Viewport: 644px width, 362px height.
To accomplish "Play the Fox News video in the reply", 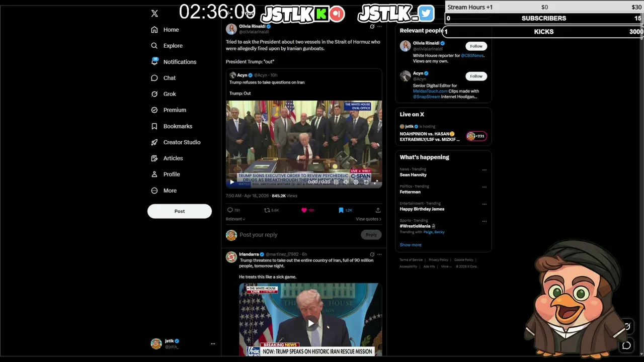I will (x=311, y=323).
